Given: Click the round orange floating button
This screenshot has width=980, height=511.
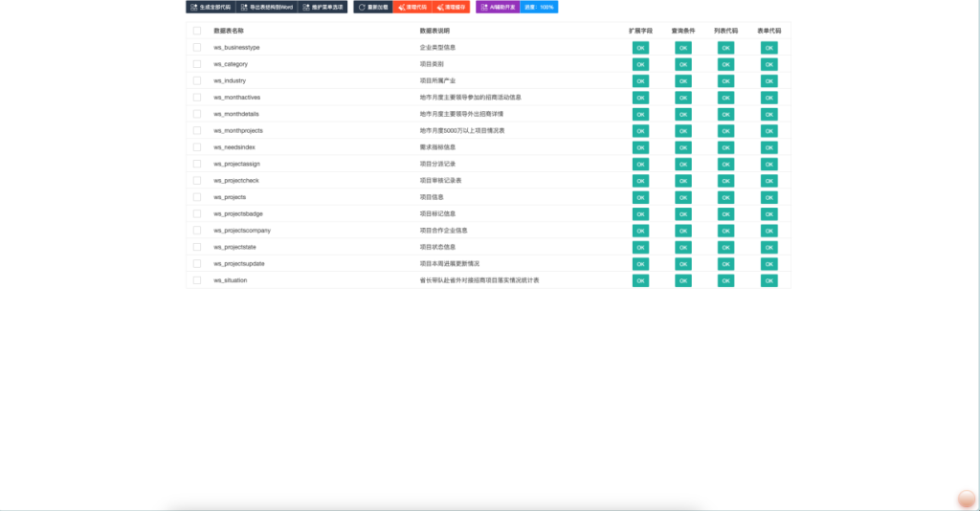Looking at the screenshot, I should point(966,499).
